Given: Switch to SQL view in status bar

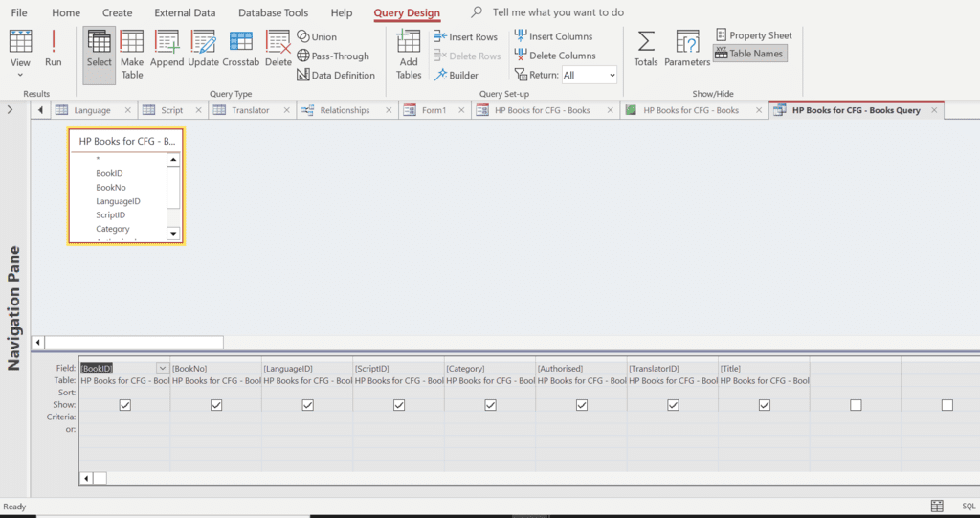Looking at the screenshot, I should [969, 507].
